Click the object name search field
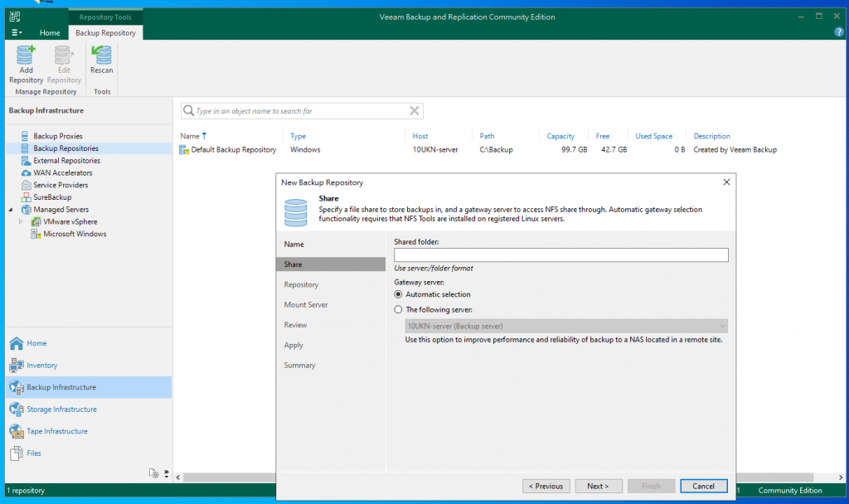The height and width of the screenshot is (504, 849). pyautogui.click(x=301, y=111)
